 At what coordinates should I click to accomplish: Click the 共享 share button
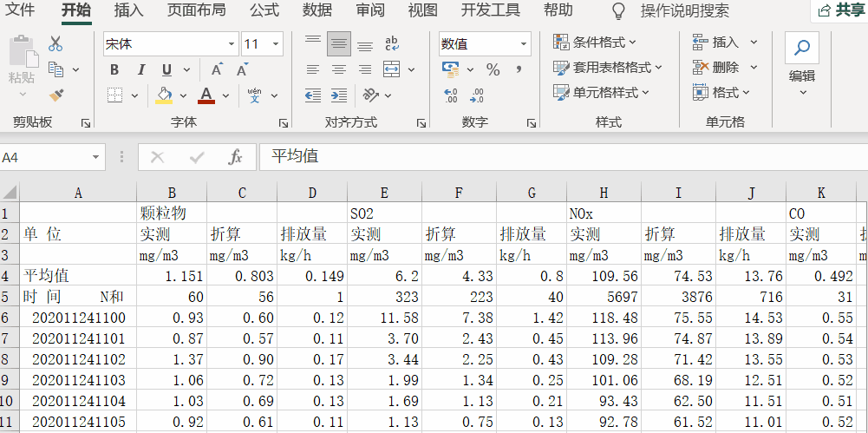(x=841, y=11)
